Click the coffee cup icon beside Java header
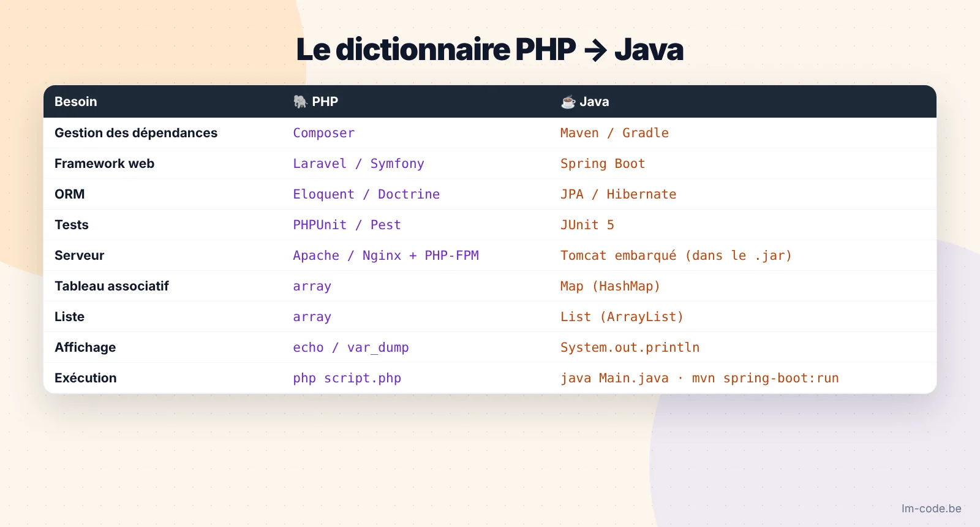The height and width of the screenshot is (527, 980). click(568, 102)
